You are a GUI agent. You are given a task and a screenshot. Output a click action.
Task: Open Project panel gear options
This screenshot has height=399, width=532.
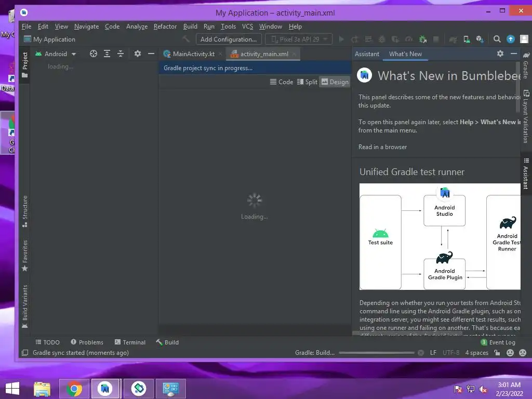(137, 54)
